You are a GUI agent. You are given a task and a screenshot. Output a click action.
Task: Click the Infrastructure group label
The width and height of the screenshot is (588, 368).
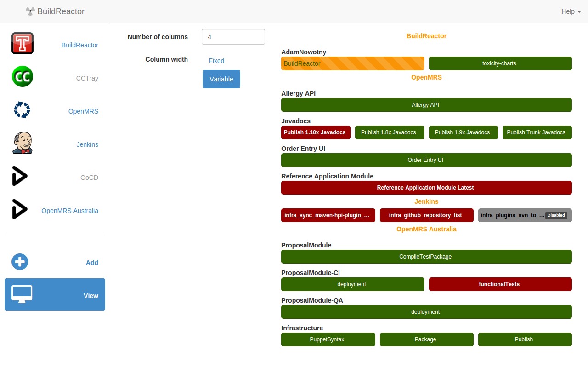click(302, 328)
